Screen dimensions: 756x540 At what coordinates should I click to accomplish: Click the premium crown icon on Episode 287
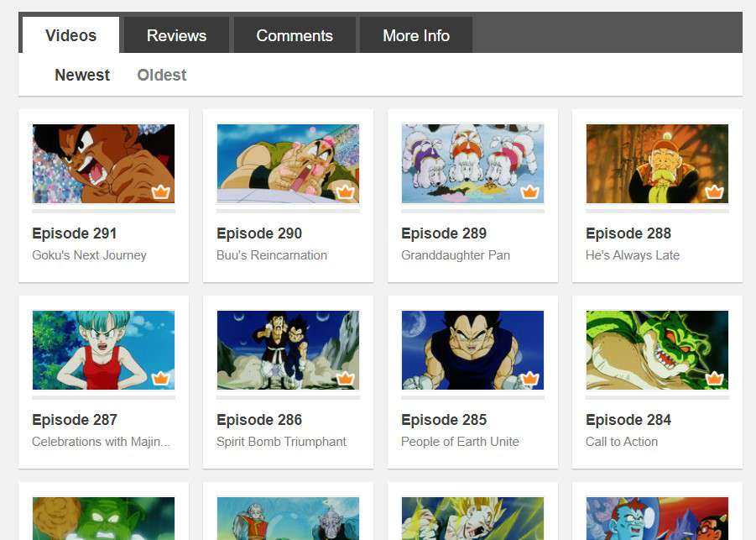coord(160,379)
